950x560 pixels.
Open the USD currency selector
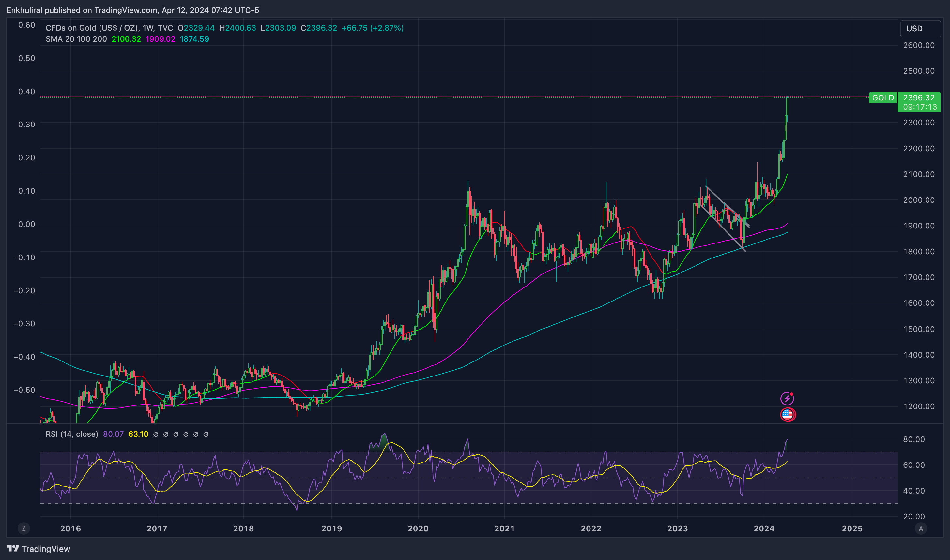[x=920, y=29]
